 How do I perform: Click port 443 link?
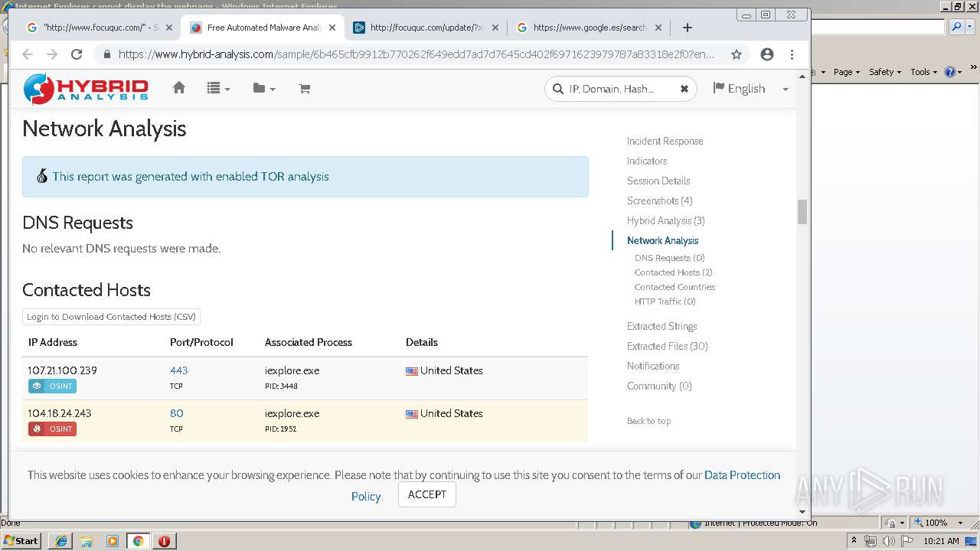(178, 370)
